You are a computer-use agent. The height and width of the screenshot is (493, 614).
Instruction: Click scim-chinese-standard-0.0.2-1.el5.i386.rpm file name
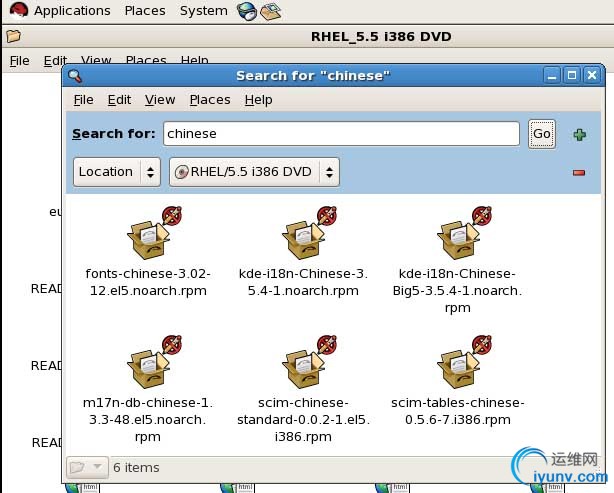[x=303, y=419]
